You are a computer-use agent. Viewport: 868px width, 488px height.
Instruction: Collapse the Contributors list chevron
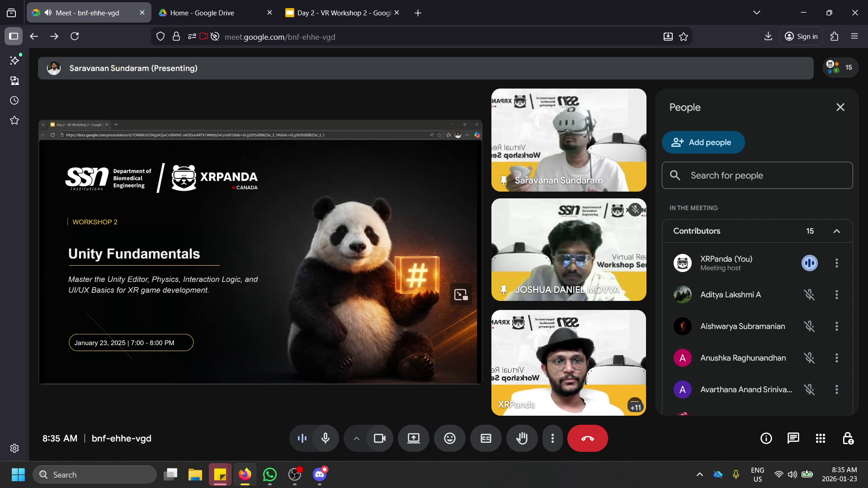[x=836, y=231]
